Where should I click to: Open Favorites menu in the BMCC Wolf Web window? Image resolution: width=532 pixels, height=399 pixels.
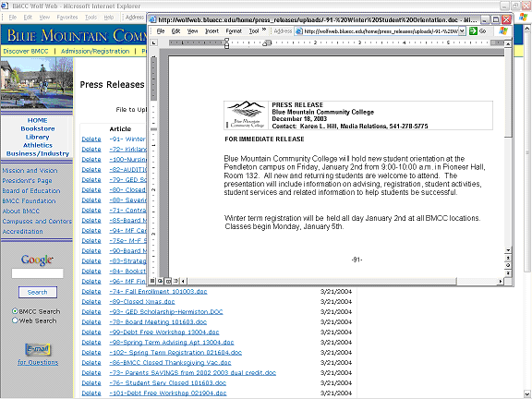point(67,17)
